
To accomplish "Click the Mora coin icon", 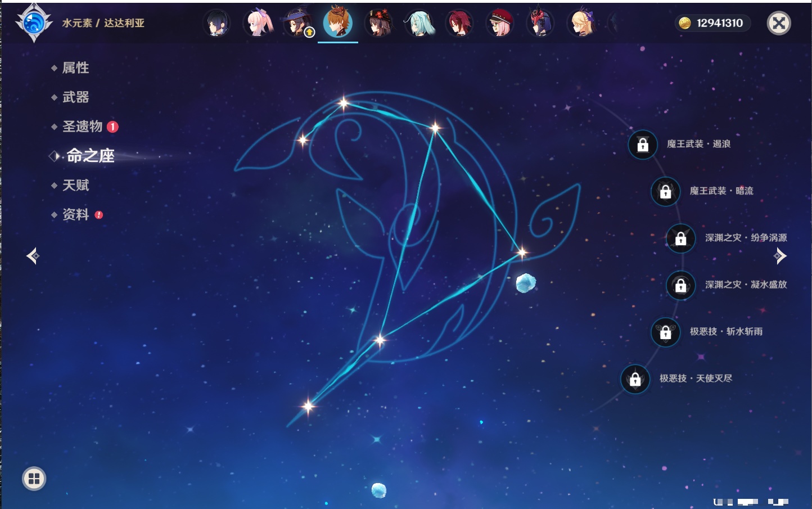I will click(684, 23).
